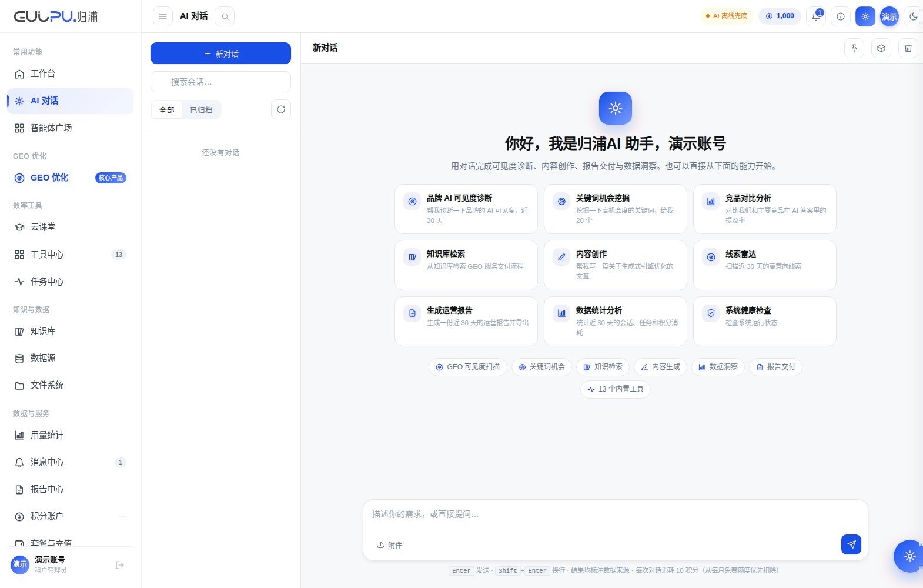Open 知识库 in the sidebar
Screen dimensions: 923x588
pos(70,331)
